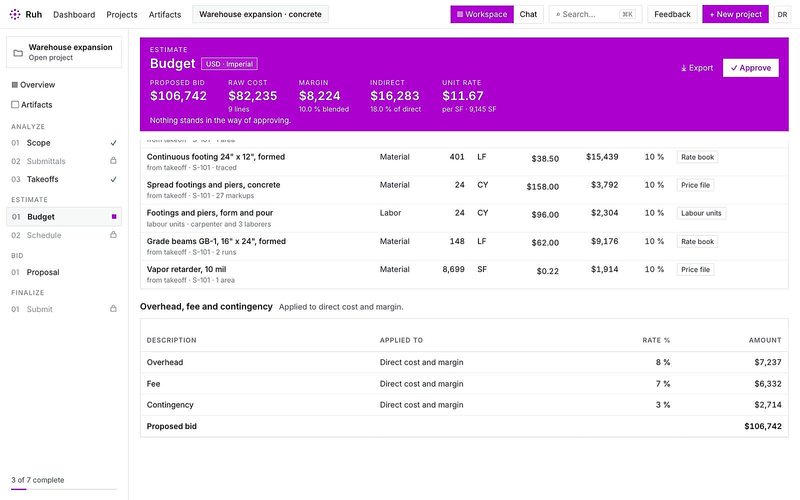This screenshot has height=500, width=800.
Task: Open the Scope step in sidebar
Action: pyautogui.click(x=64, y=143)
